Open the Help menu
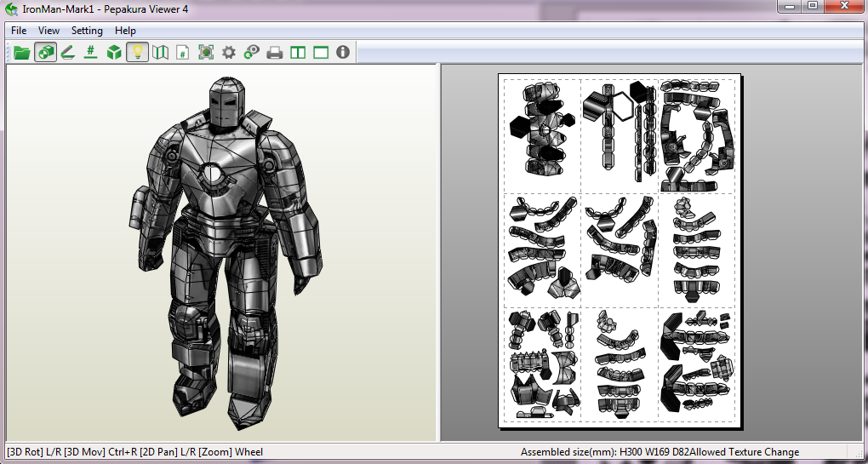This screenshot has height=464, width=868. [x=125, y=31]
